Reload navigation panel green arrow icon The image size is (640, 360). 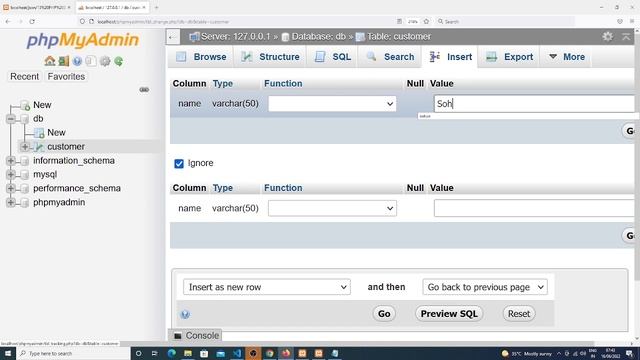click(x=118, y=61)
